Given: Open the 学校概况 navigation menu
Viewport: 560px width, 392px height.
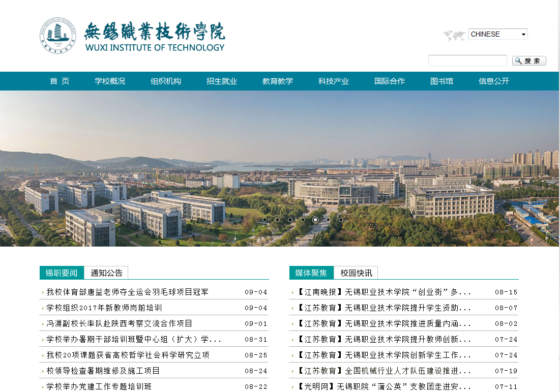Looking at the screenshot, I should click(110, 81).
